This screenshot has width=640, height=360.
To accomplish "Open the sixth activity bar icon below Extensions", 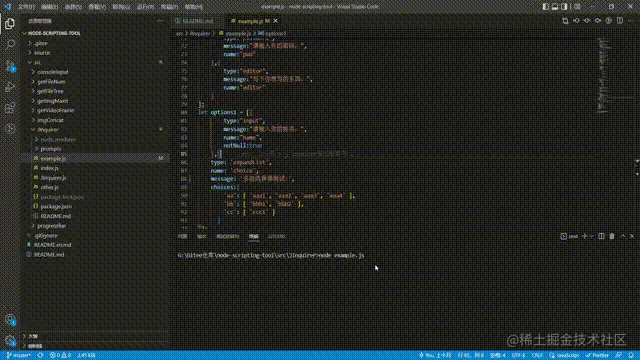I will pos(10,129).
